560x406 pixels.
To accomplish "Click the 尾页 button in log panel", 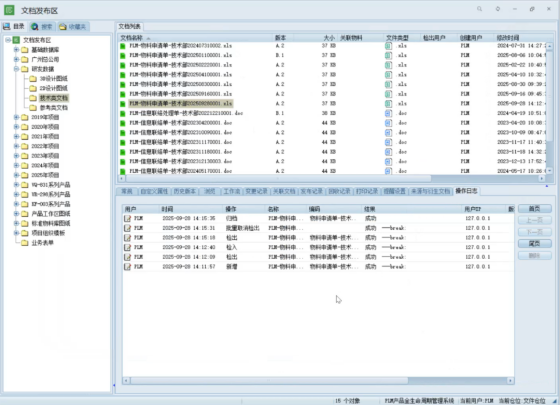I will tap(535, 244).
